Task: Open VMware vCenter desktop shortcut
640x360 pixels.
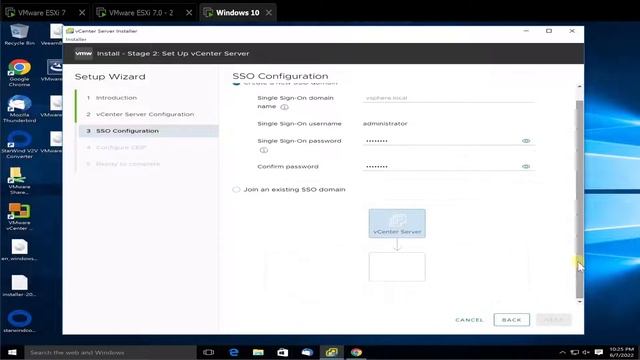Action: click(19, 216)
